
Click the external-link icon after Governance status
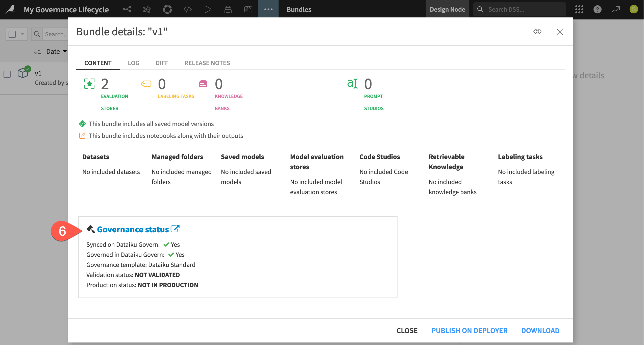click(175, 229)
